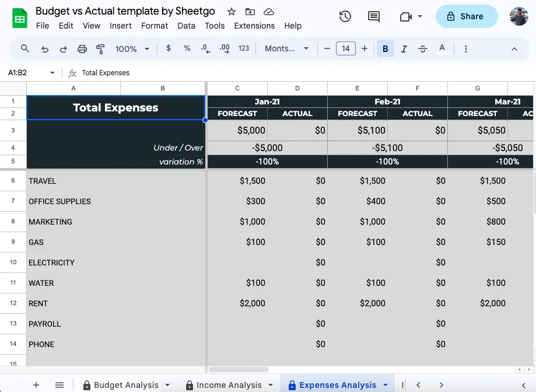Open the text color picker

pyautogui.click(x=442, y=49)
